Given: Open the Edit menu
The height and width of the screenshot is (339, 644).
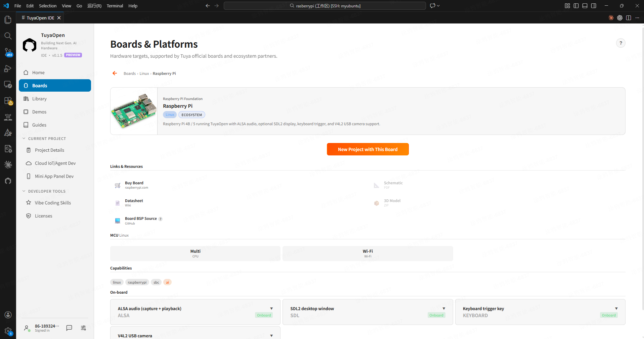Looking at the screenshot, I should (x=30, y=6).
